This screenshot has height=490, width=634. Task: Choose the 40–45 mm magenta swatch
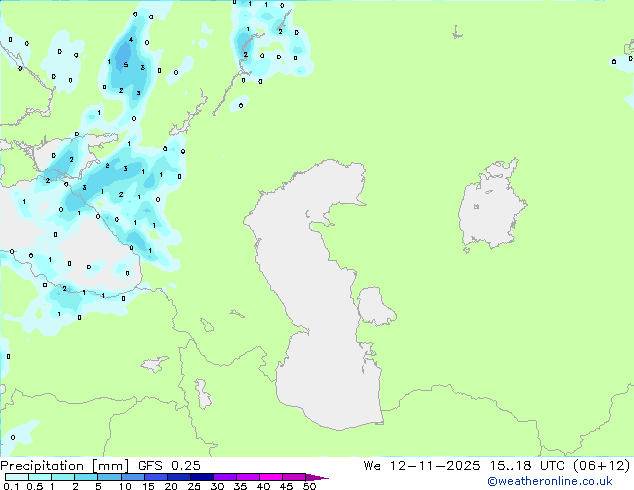point(271,477)
